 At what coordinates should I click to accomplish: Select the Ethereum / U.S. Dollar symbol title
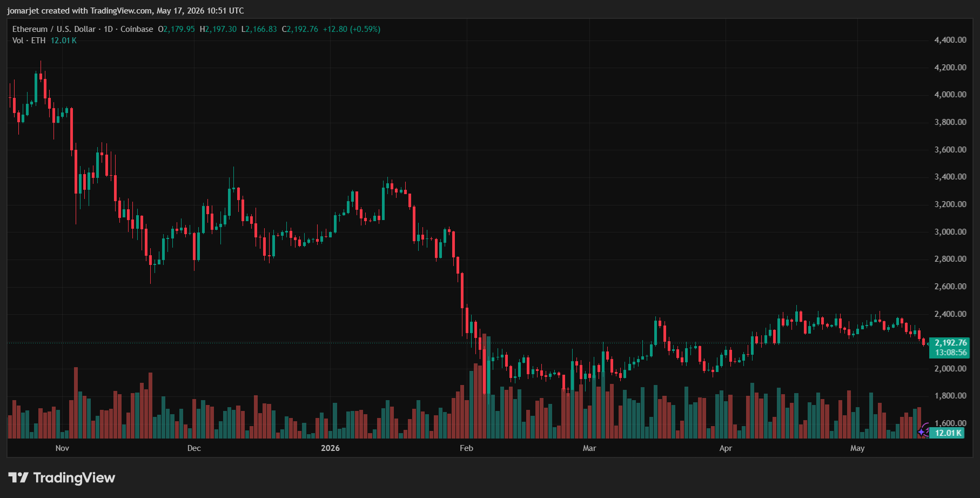[x=54, y=29]
